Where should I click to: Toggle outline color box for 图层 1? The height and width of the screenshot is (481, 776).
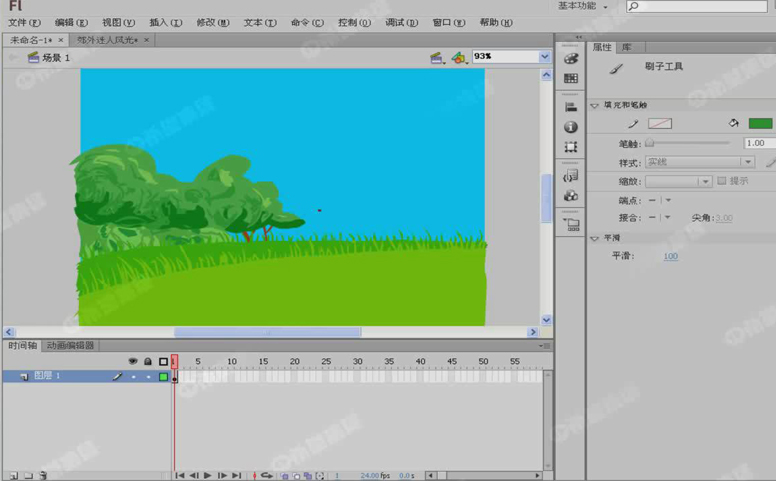pos(163,377)
